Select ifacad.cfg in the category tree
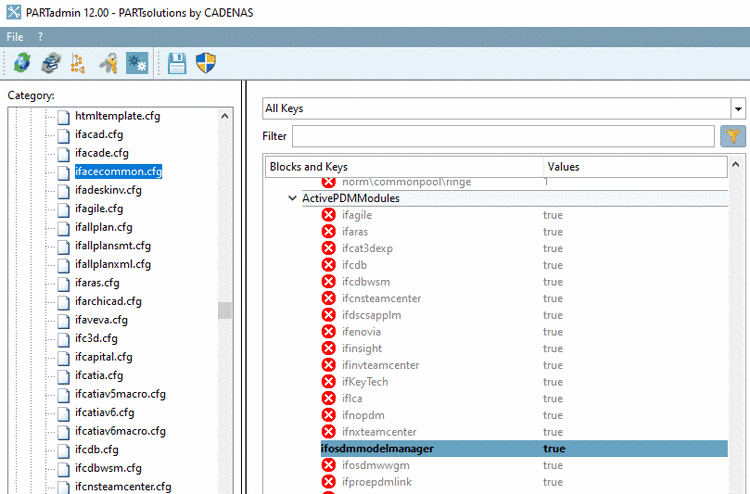 point(99,135)
